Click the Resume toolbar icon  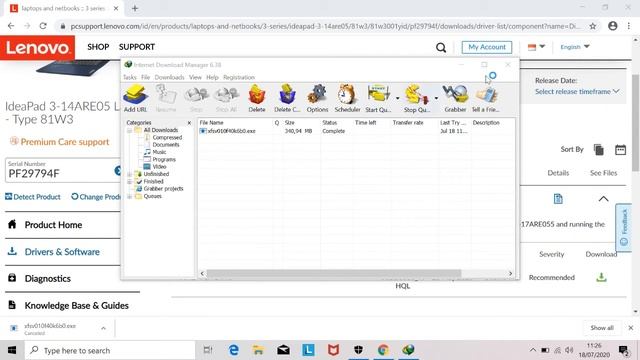[x=166, y=98]
